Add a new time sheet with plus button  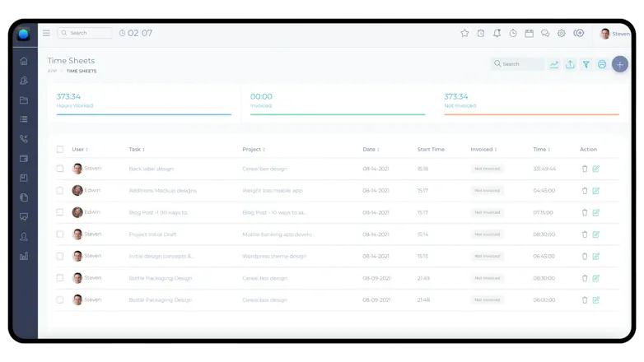pos(620,64)
